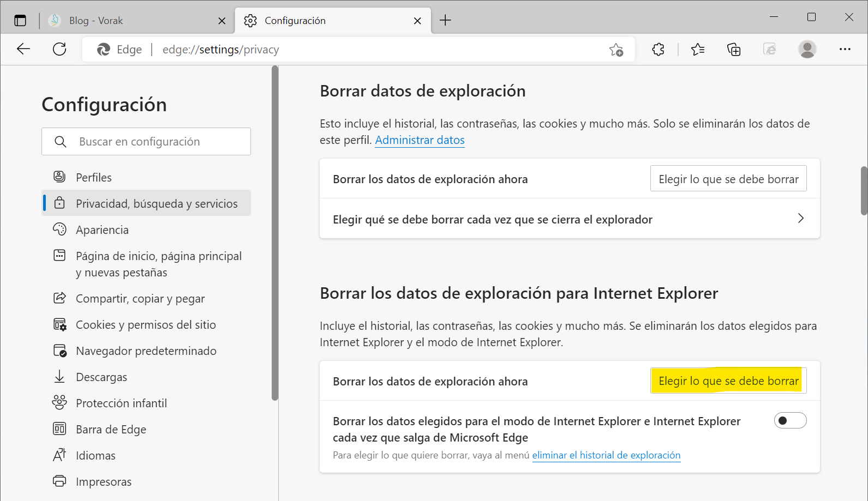Click the Borrar datos de exploración heading
Image resolution: width=868 pixels, height=501 pixels.
coord(423,91)
